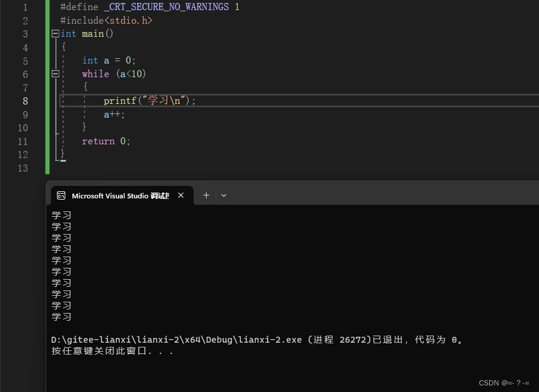The image size is (539, 392).
Task: Collapse the while loop using its fold marker
Action: [x=55, y=74]
